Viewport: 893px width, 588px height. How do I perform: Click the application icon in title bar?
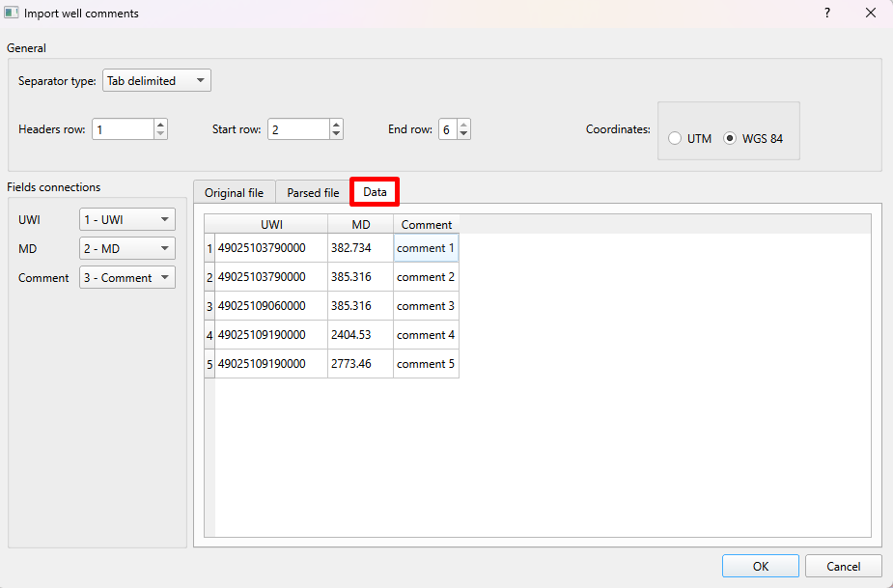point(14,13)
